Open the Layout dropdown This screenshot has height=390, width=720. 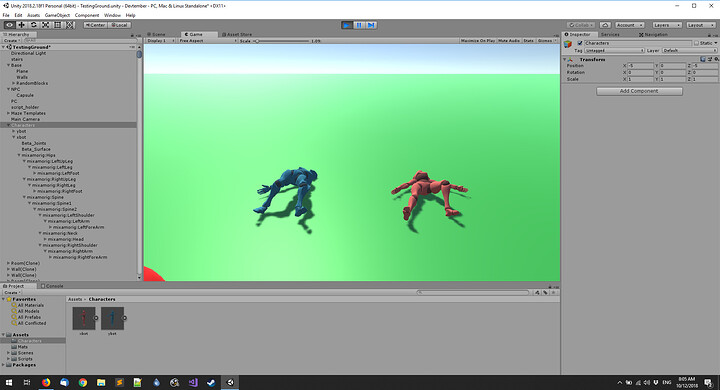pos(701,25)
